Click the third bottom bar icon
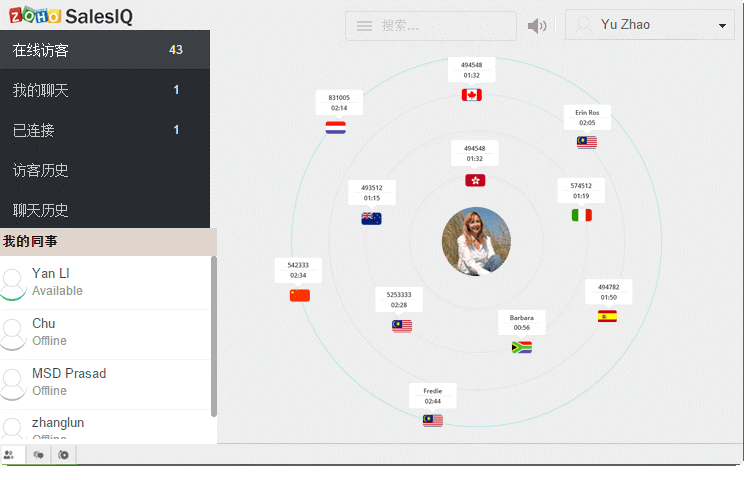The height and width of the screenshot is (480, 744). pyautogui.click(x=63, y=455)
